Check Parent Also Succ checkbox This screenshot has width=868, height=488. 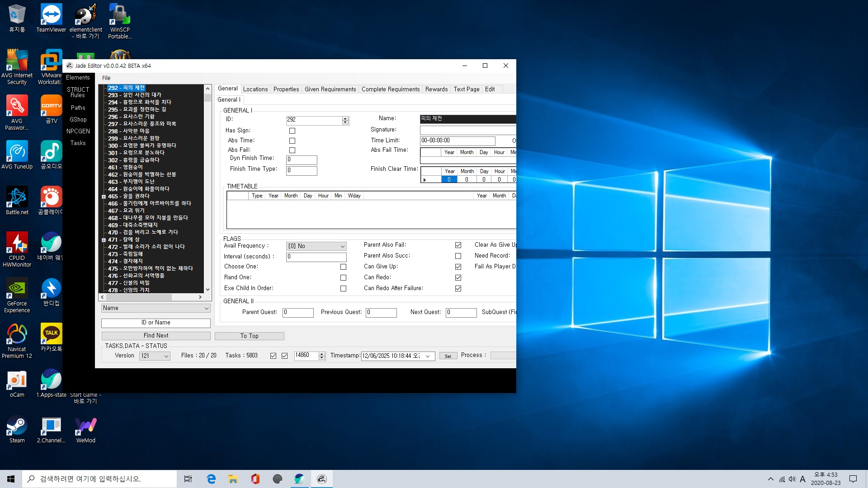(458, 256)
